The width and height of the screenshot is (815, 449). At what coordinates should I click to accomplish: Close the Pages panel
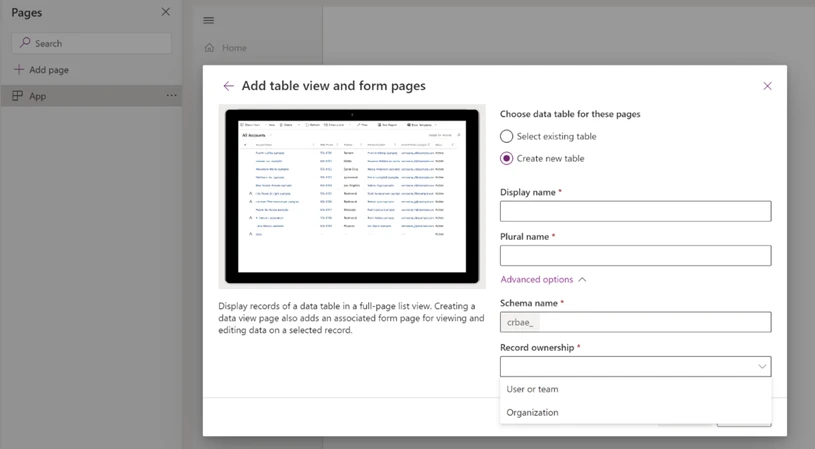[x=166, y=12]
